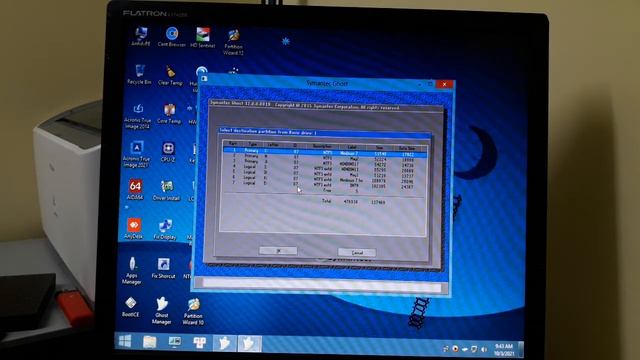Launch the Fix Shortcut icon
The image size is (640, 360).
coord(163,269)
